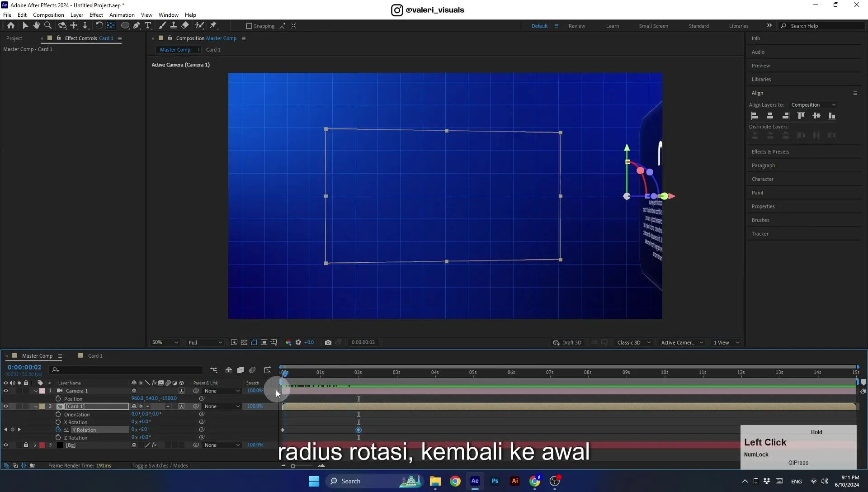
Task: Click Toggle Switches / Modes
Action: coord(160,465)
